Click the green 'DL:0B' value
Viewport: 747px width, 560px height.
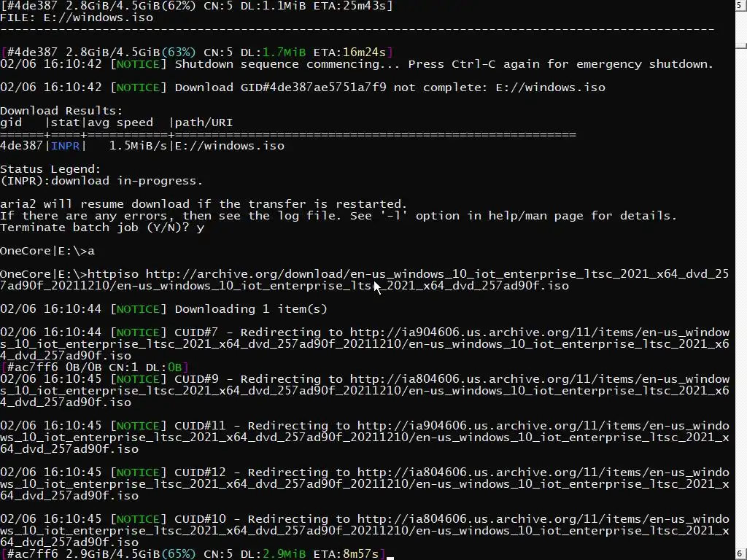click(163, 367)
